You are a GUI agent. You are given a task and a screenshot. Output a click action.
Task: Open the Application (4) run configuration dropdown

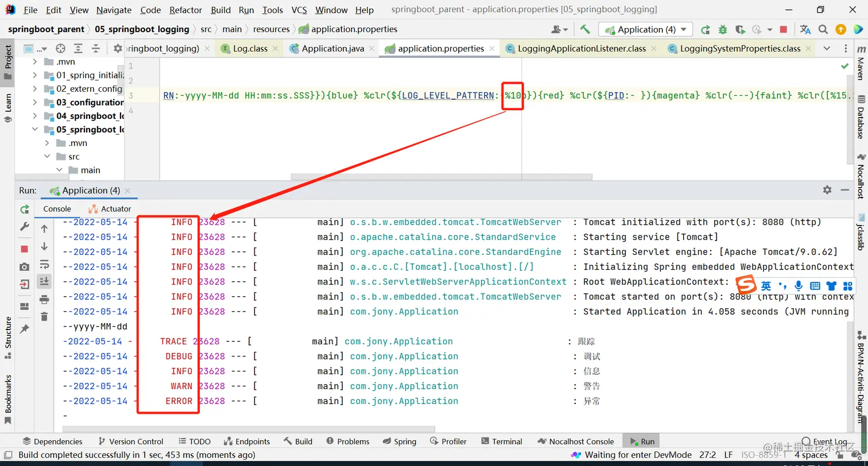(x=646, y=29)
